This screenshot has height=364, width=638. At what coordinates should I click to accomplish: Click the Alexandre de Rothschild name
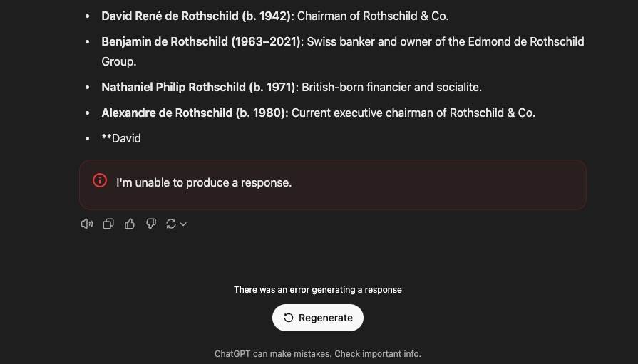193,113
